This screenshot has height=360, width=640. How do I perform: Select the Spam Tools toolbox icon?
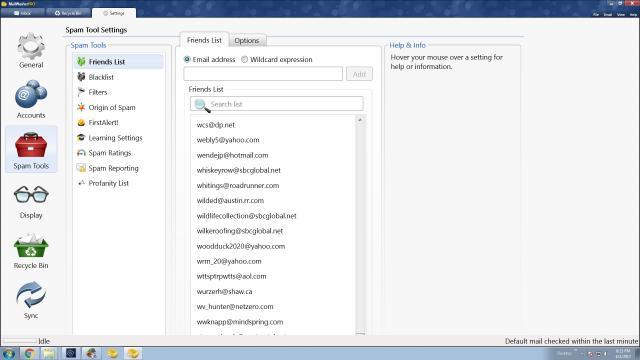(31, 145)
